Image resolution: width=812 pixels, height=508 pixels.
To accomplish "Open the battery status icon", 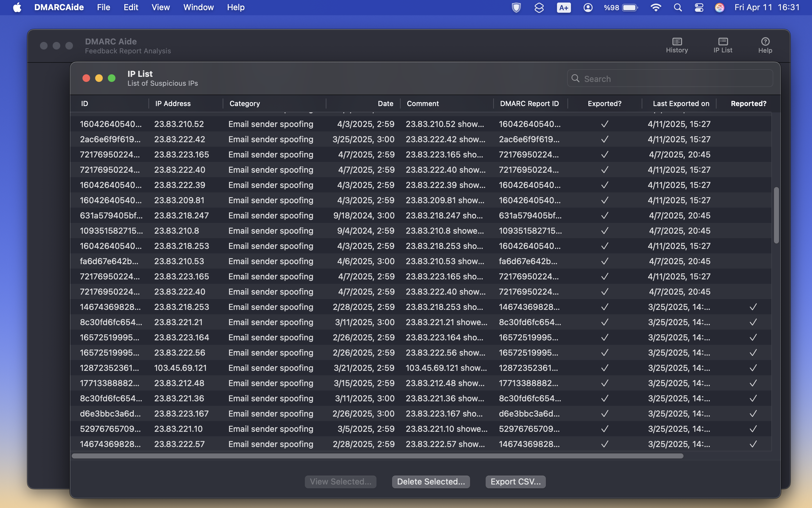I will (x=620, y=7).
